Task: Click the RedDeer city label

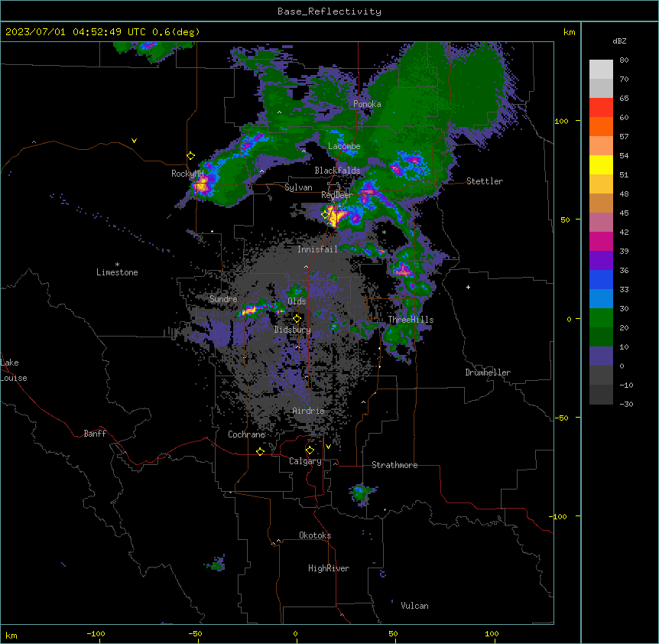Action: point(337,195)
